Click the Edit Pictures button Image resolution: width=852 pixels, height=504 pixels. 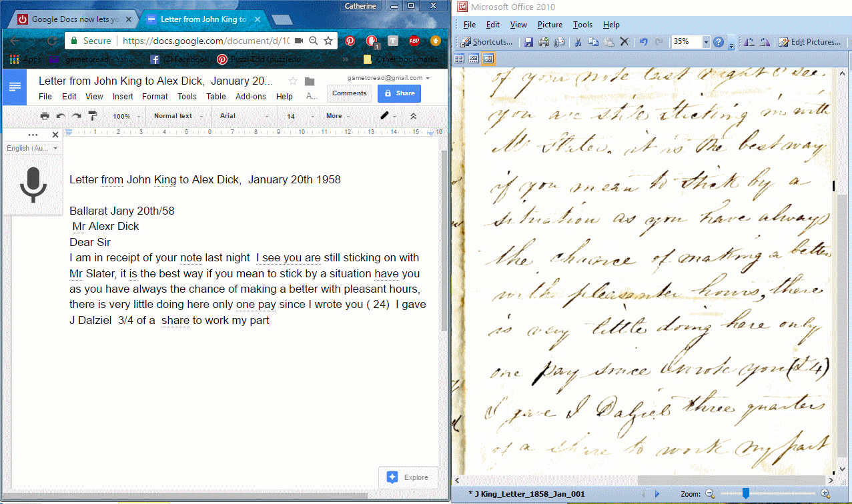(x=809, y=42)
